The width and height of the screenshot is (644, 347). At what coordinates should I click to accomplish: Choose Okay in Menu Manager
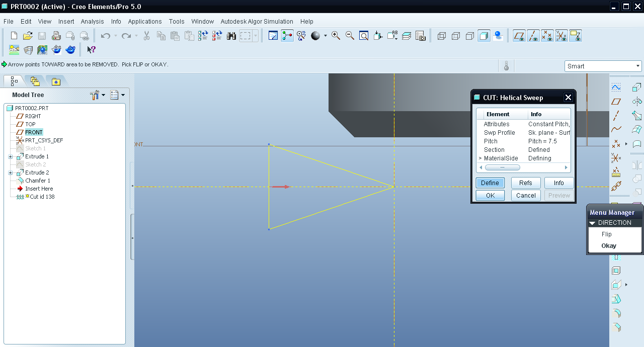coord(609,246)
